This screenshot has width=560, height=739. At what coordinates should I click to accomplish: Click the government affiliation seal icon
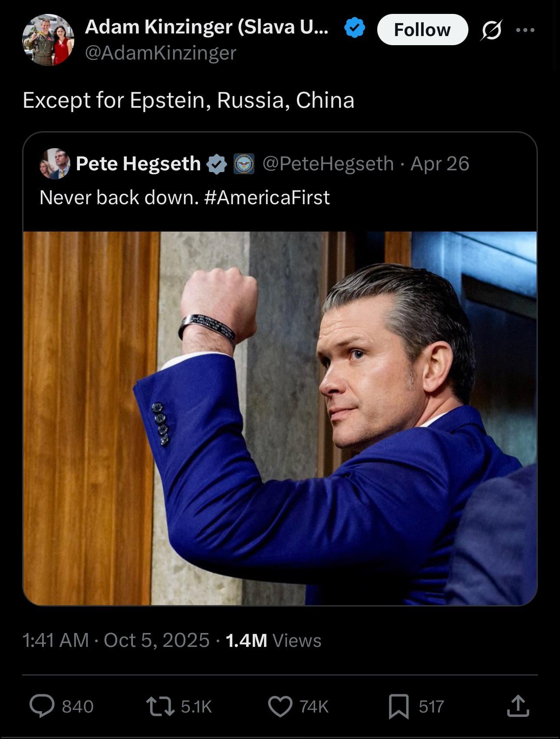244,164
